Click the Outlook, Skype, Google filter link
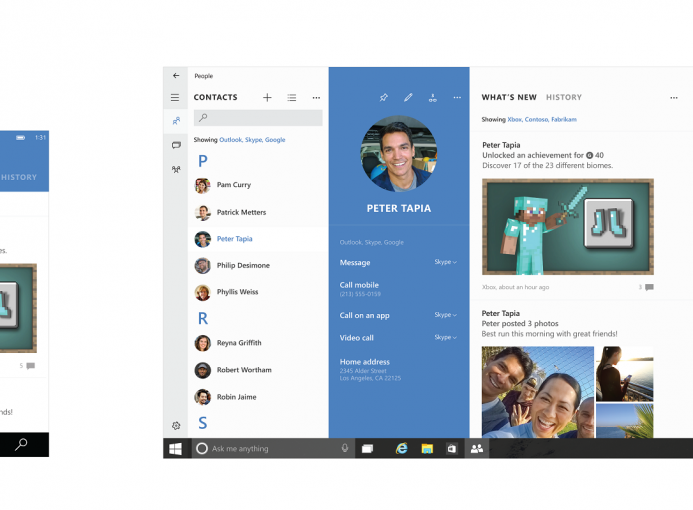Viewport: 693px width, 510px height. tap(252, 140)
